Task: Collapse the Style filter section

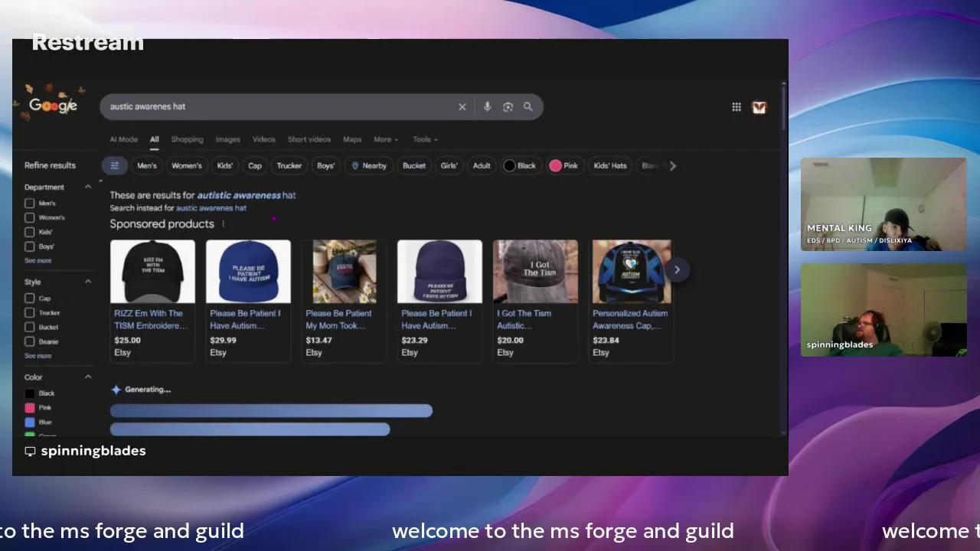Action: tap(88, 282)
